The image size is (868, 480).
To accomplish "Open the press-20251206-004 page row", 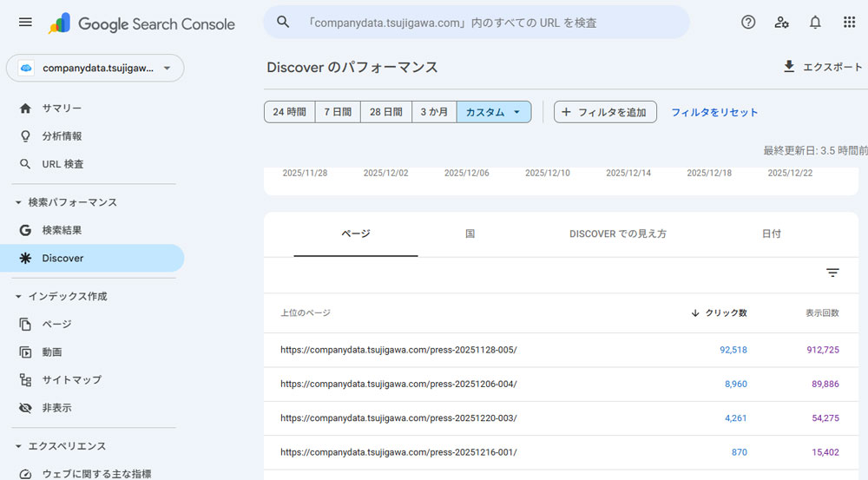I will [561, 385].
